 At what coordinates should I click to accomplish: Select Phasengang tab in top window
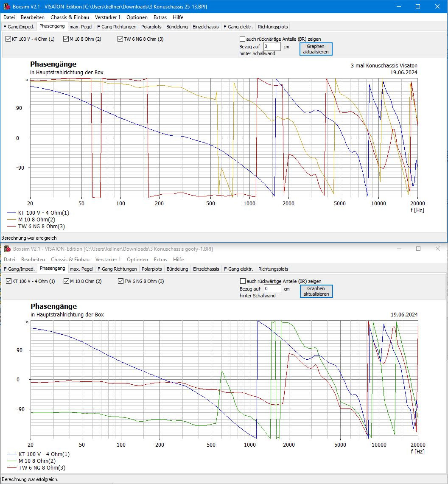[x=52, y=26]
